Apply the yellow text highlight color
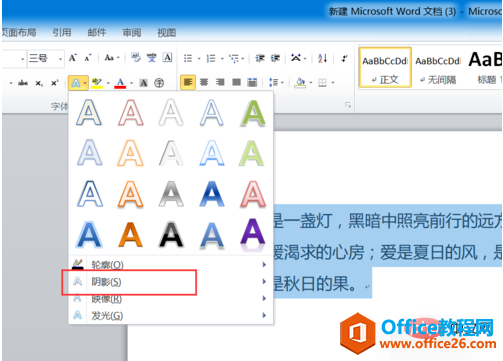Screen dimensions: 503x361 97,83
